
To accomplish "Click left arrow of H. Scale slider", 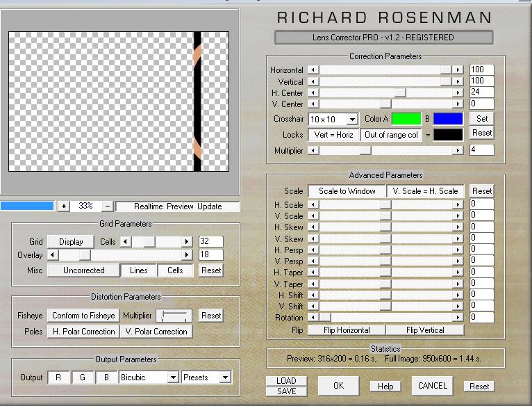I will [313, 204].
